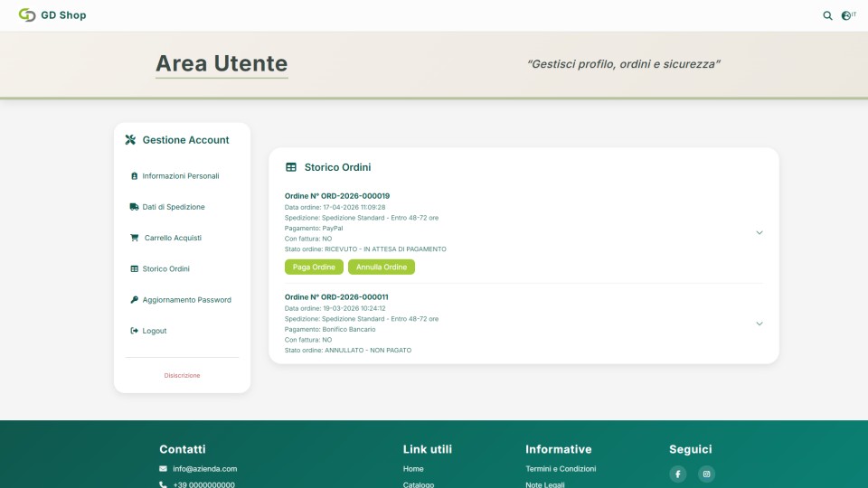
Task: Click the Carrello Acquisti cart icon
Action: point(135,238)
